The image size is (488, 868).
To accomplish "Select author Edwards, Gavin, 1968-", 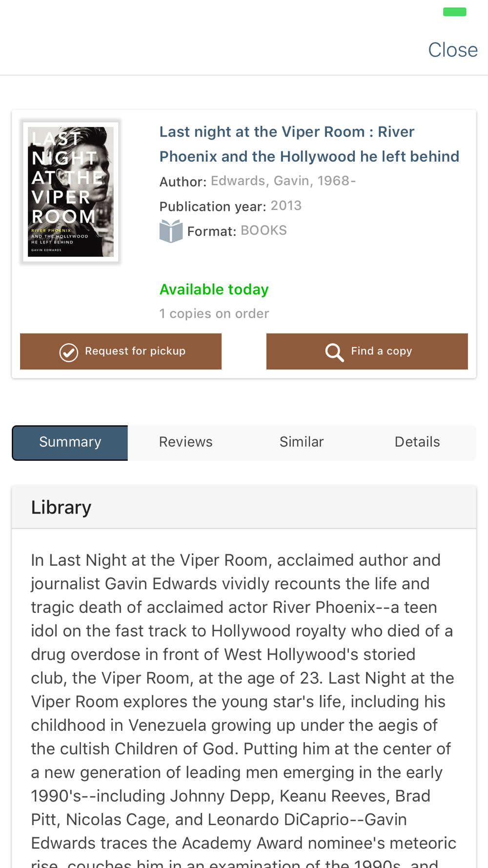I will click(x=283, y=181).
